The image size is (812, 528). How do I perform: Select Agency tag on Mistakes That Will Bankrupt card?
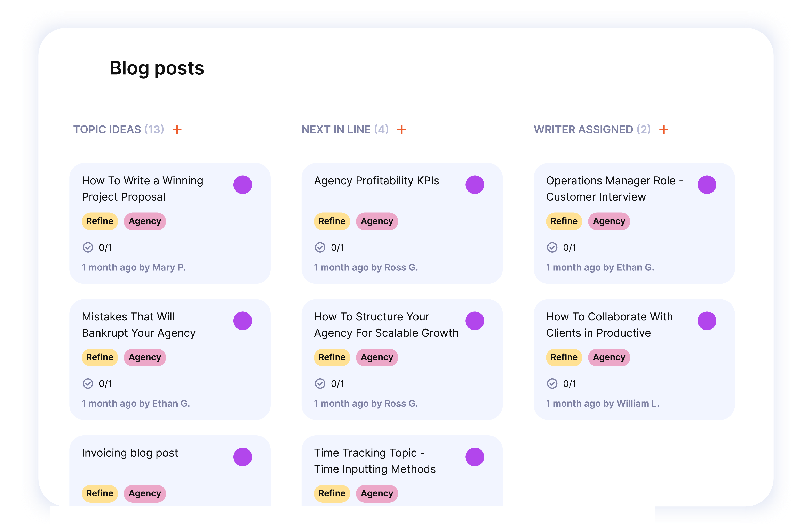click(145, 357)
